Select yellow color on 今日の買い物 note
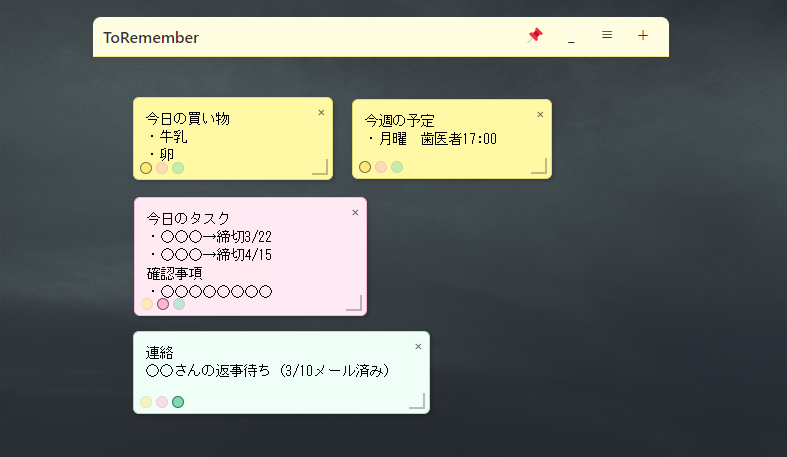 [146, 168]
